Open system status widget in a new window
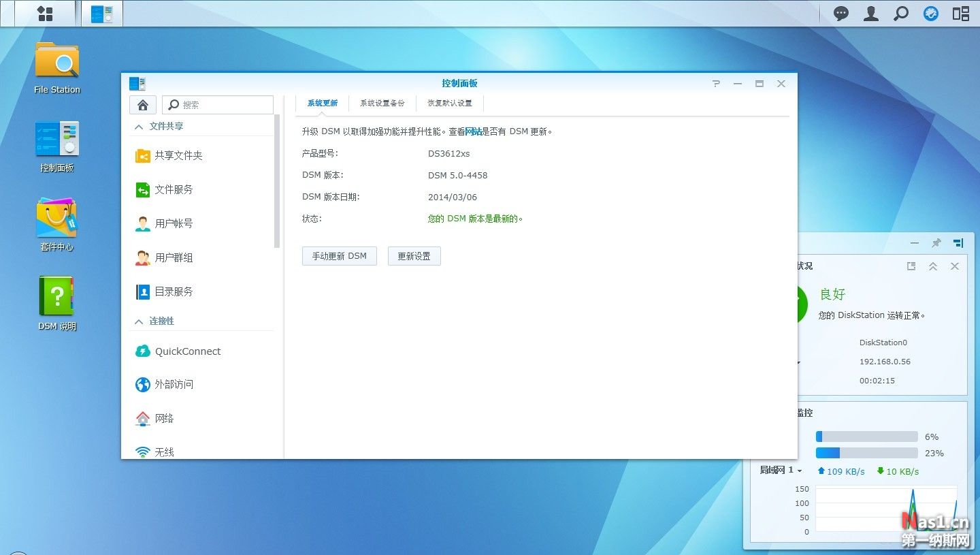The height and width of the screenshot is (555, 980). coord(911,266)
